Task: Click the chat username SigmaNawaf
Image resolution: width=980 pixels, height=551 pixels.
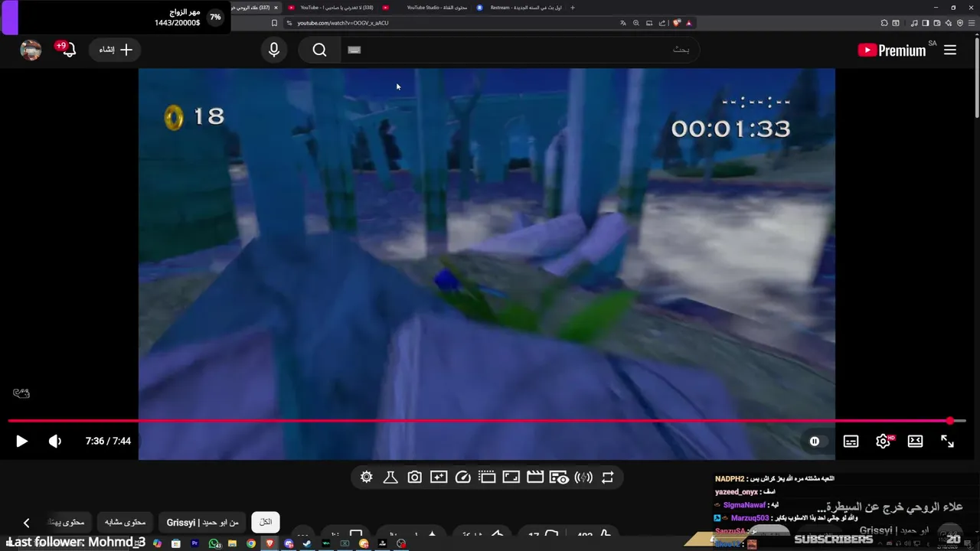Action: click(744, 505)
